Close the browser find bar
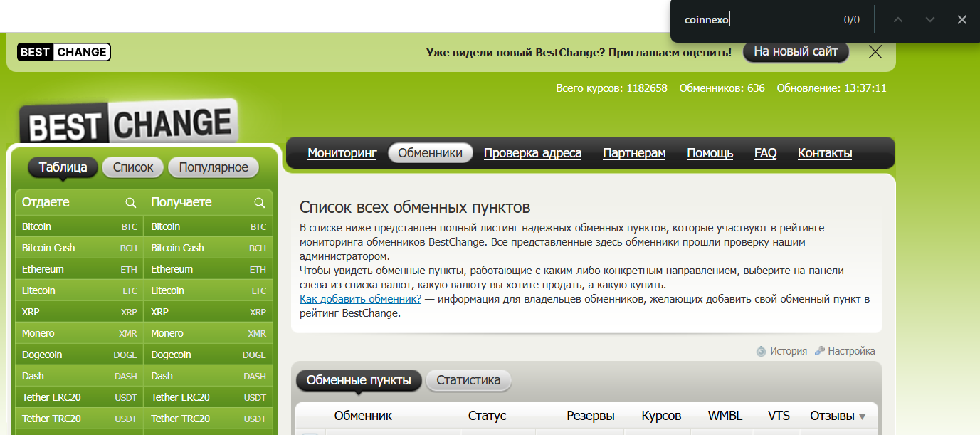 point(961,20)
